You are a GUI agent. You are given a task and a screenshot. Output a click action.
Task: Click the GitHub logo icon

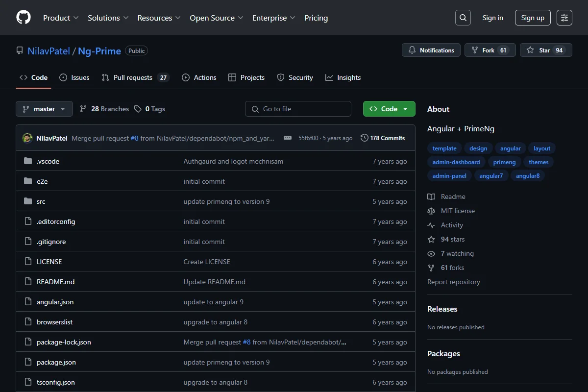click(24, 18)
